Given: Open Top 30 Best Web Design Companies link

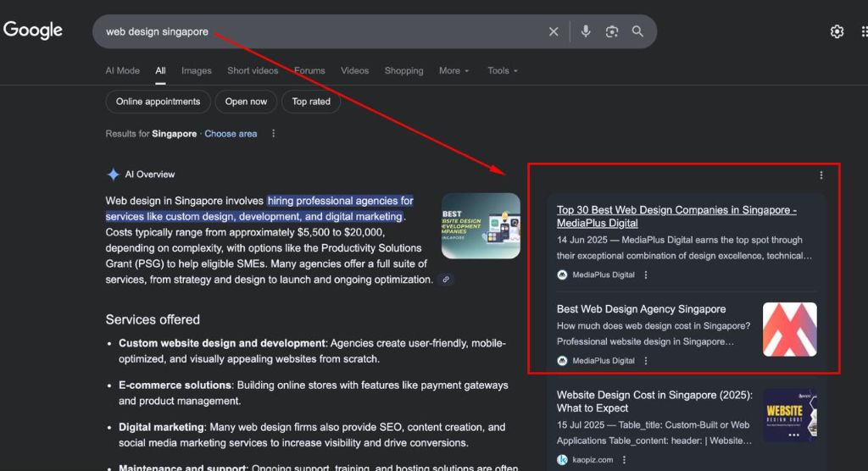Looking at the screenshot, I should [676, 216].
